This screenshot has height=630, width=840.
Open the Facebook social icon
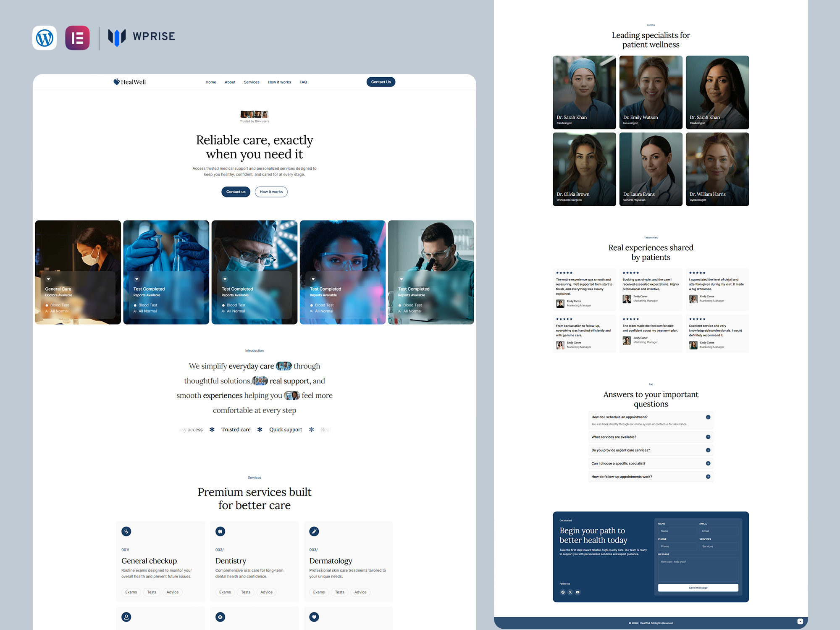563,592
